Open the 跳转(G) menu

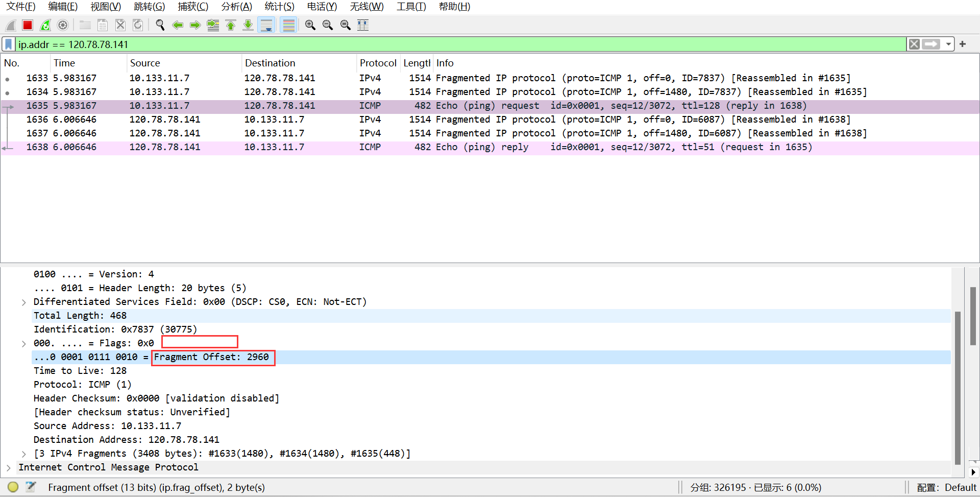tap(150, 7)
